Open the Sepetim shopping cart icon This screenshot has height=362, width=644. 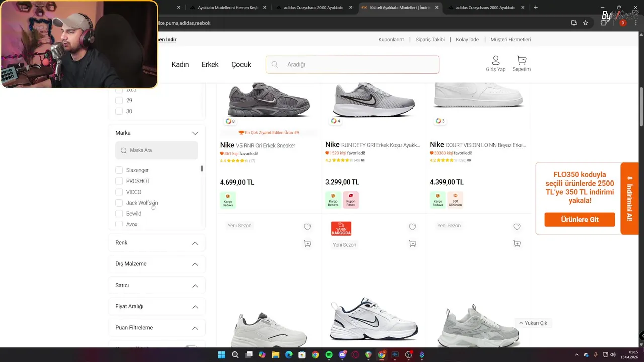coord(522,64)
